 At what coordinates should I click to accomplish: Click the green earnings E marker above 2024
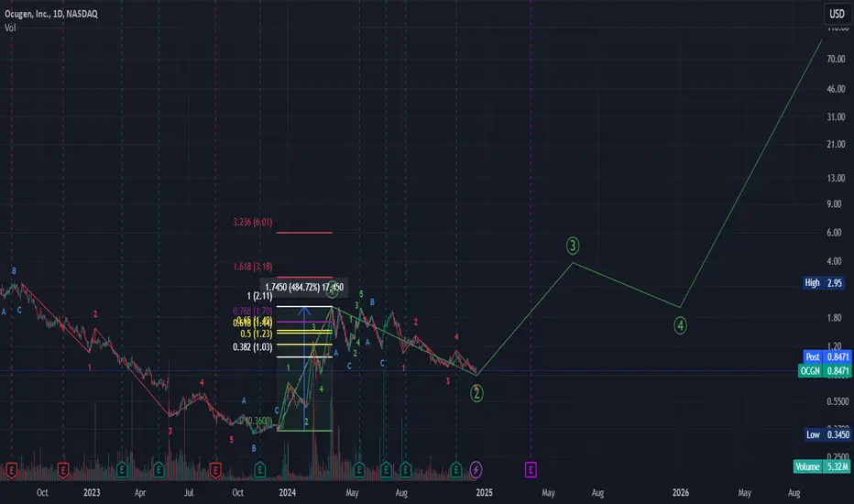260,469
